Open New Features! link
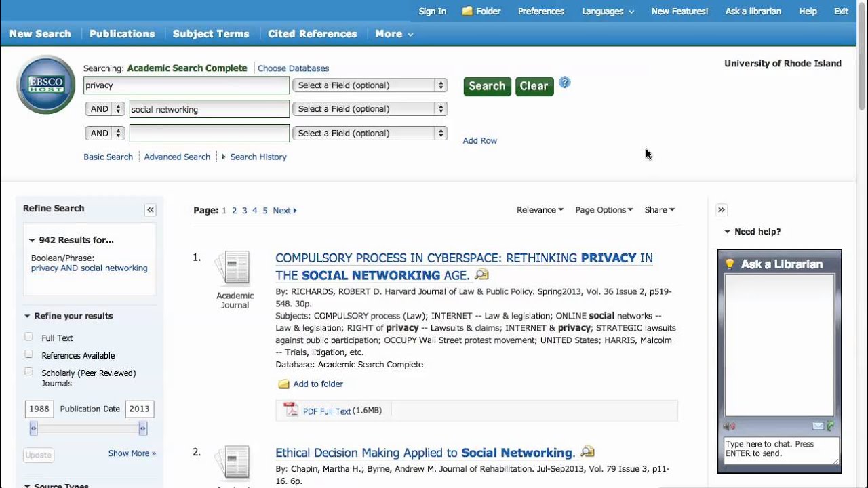 point(679,11)
